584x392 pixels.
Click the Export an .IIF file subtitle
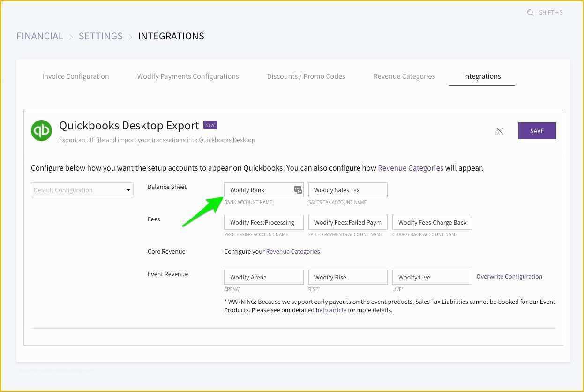(157, 140)
